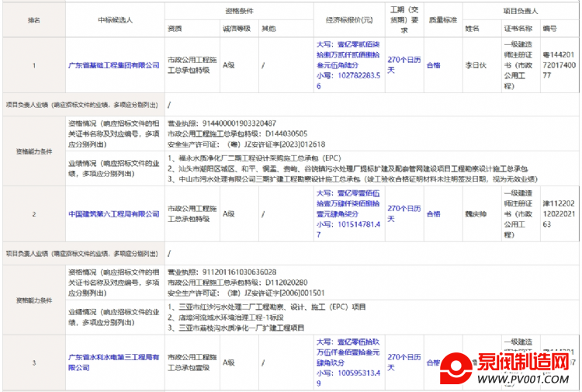This screenshot has width=582, height=392.
Task: Open 中国建筑第六工程局有限公司 candidate link
Action: coord(114,214)
